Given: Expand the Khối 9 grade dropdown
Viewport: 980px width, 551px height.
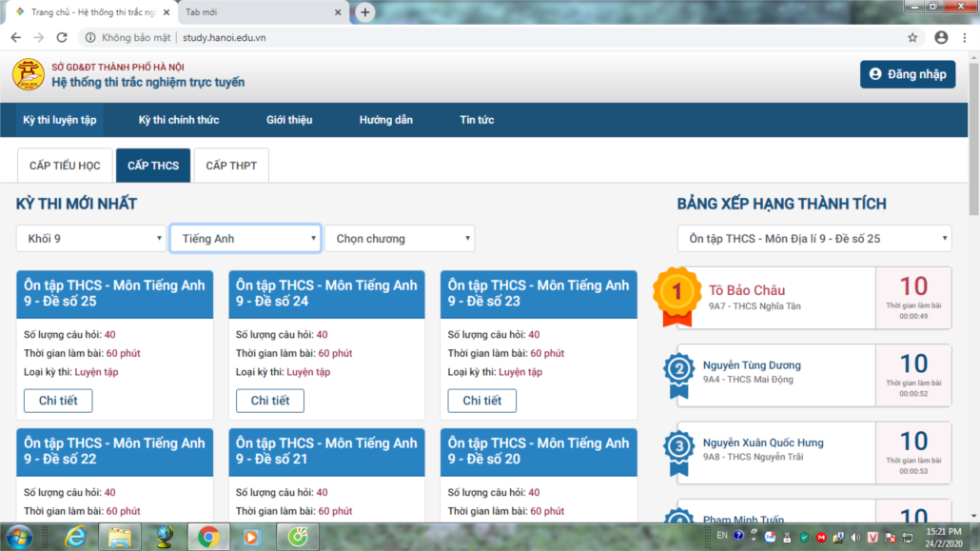Looking at the screenshot, I should click(91, 239).
